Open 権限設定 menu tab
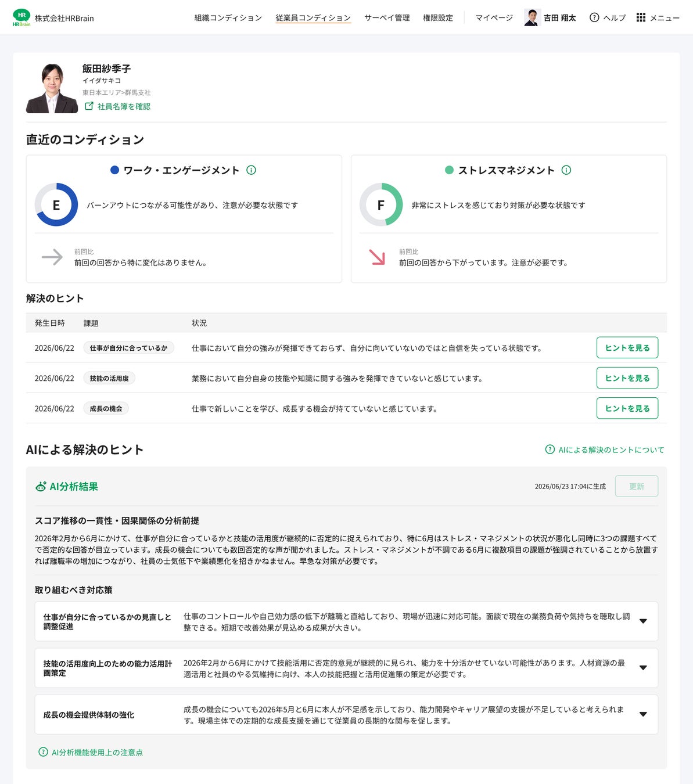This screenshot has height=784, width=693. [x=438, y=18]
